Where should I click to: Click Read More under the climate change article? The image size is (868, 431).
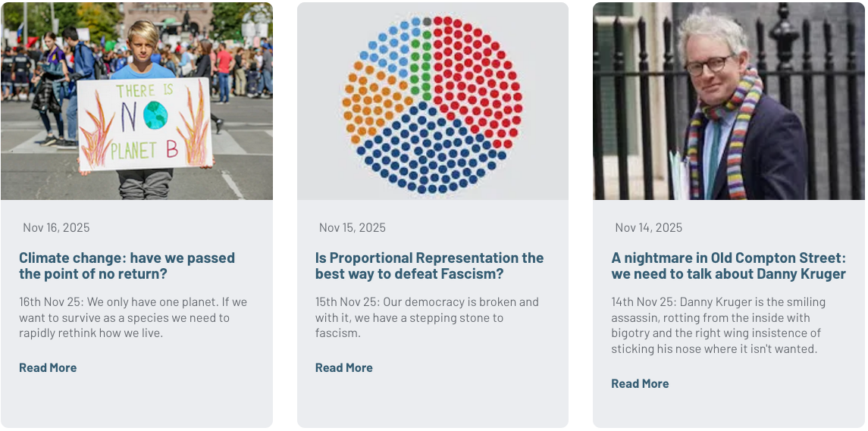click(x=48, y=368)
